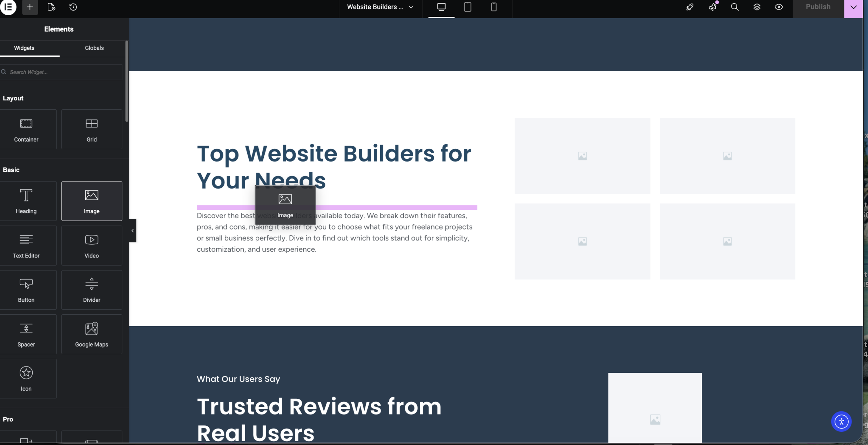
Task: Click the plus Add Element button
Action: (30, 7)
